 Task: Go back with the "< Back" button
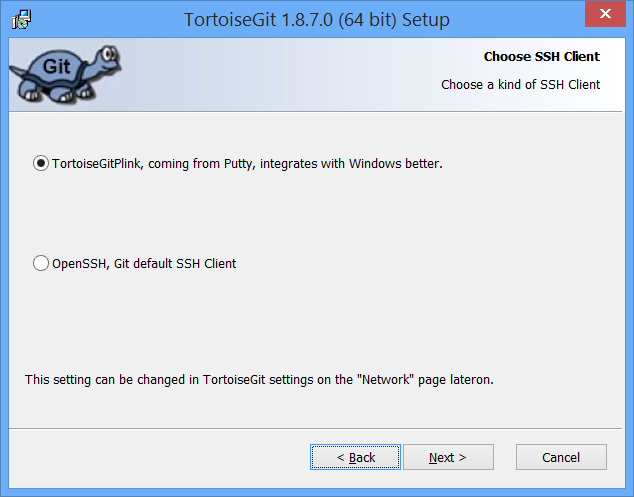pyautogui.click(x=355, y=457)
